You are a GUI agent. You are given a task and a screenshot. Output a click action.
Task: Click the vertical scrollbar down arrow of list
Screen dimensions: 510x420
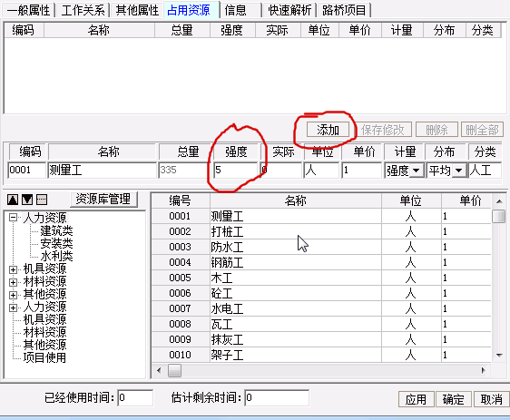point(499,356)
